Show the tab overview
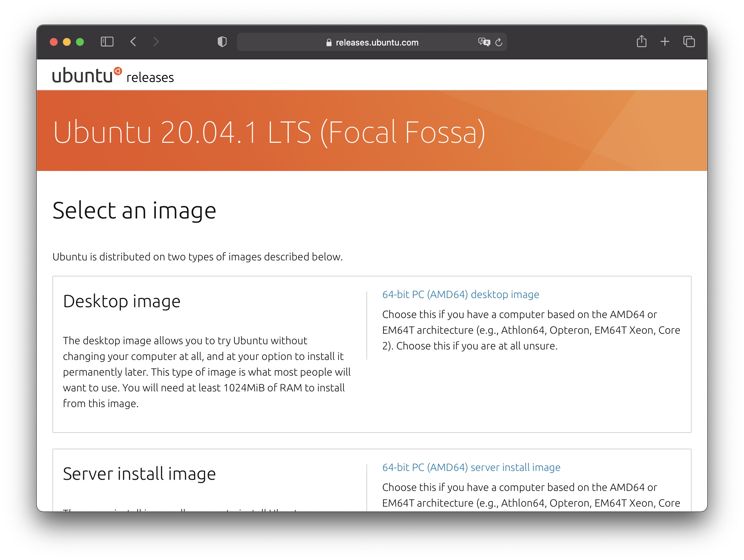 pos(689,42)
